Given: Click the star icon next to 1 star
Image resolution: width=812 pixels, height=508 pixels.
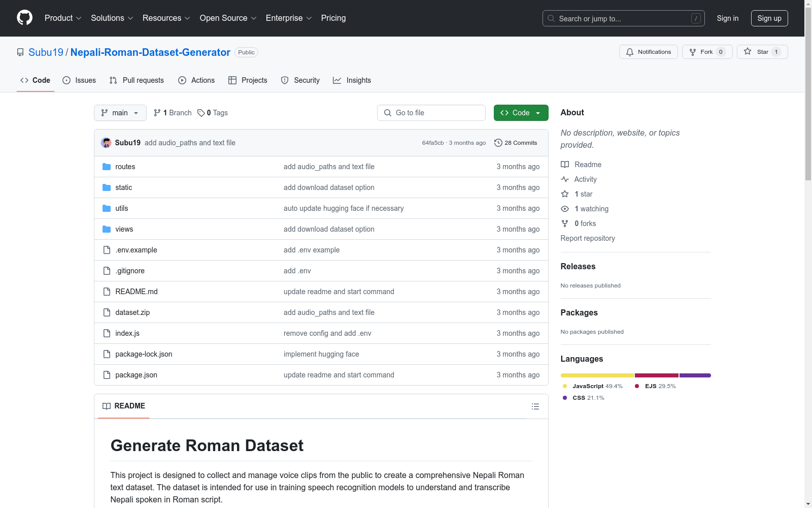Looking at the screenshot, I should (x=565, y=194).
